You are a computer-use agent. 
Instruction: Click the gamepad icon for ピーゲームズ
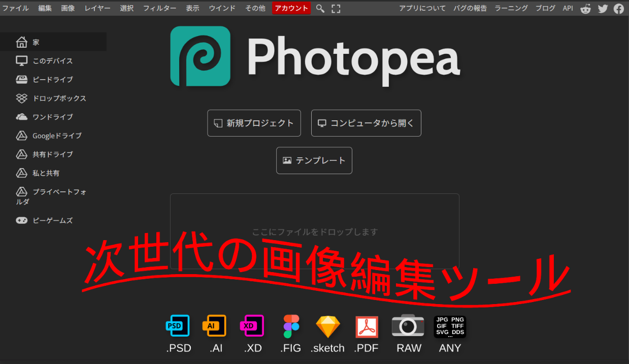coord(21,220)
